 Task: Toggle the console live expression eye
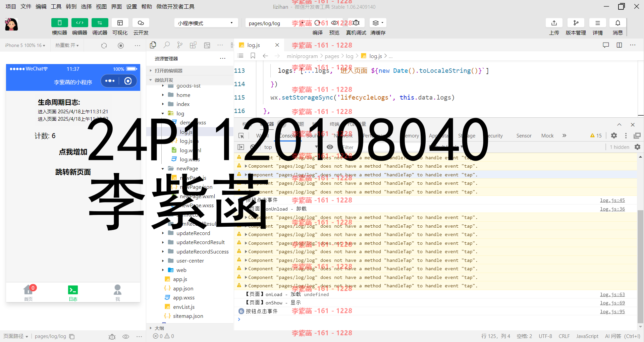[330, 147]
